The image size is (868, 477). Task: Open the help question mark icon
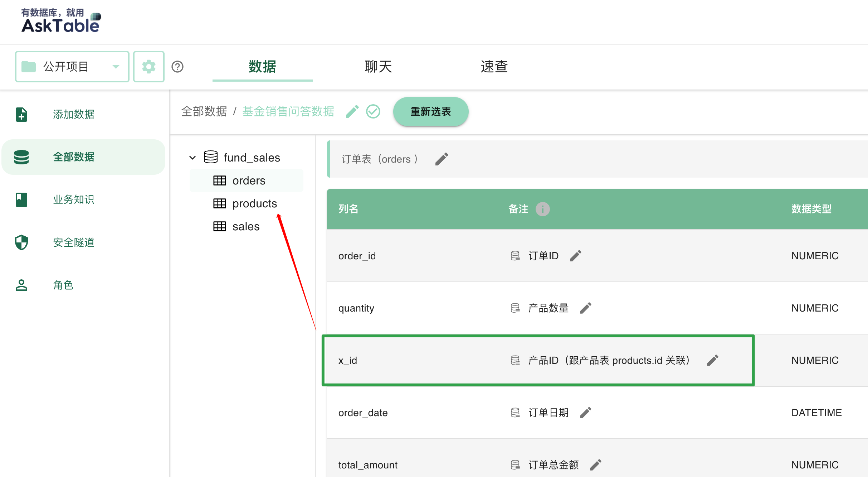tap(177, 67)
